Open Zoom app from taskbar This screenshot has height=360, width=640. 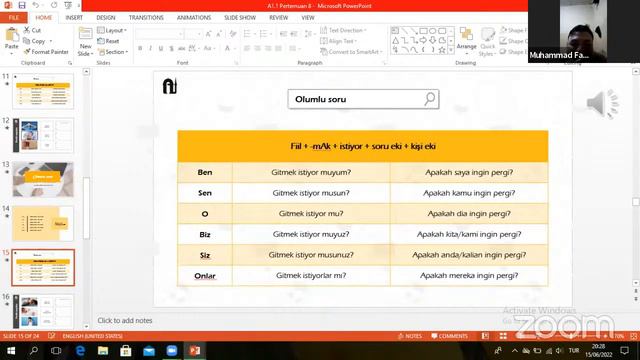click(x=172, y=351)
